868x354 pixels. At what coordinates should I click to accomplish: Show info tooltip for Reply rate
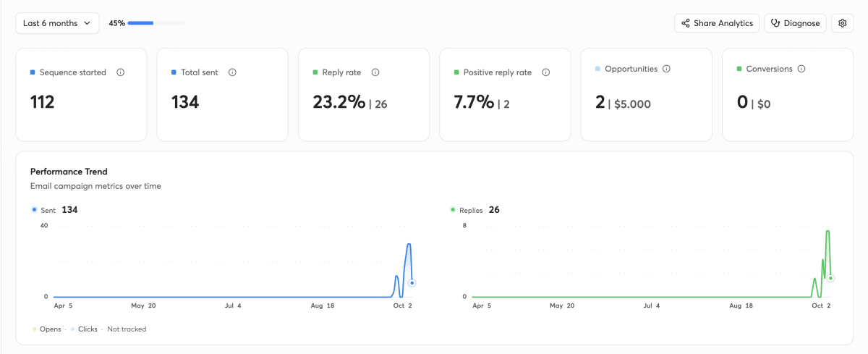pyautogui.click(x=375, y=72)
